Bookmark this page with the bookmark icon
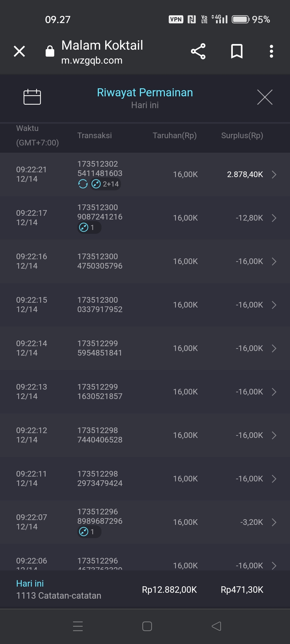This screenshot has width=290, height=644. tap(237, 51)
